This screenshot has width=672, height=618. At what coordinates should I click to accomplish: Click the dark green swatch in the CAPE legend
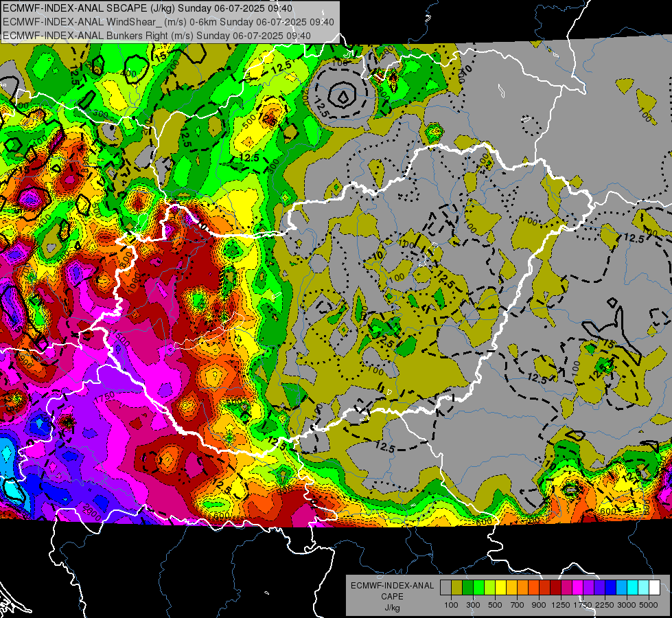click(467, 587)
